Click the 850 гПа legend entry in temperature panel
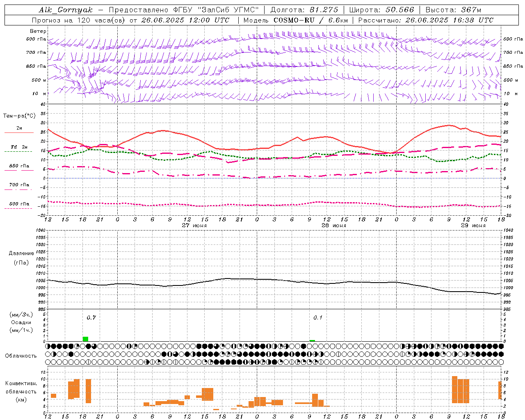The height and width of the screenshot is (420, 525). pyautogui.click(x=19, y=166)
